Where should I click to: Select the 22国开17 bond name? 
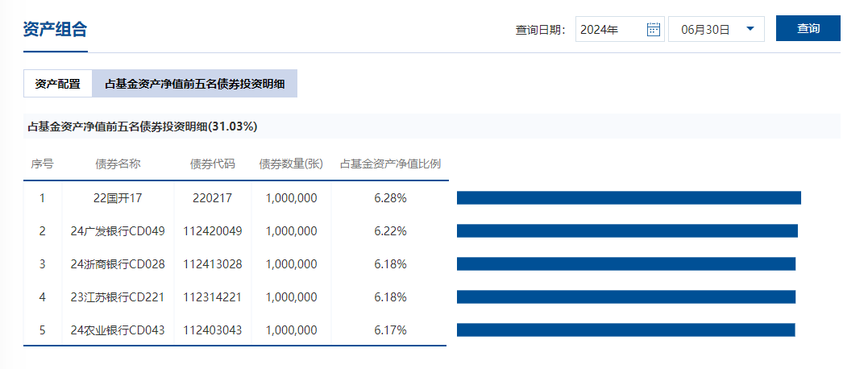pyautogui.click(x=118, y=198)
